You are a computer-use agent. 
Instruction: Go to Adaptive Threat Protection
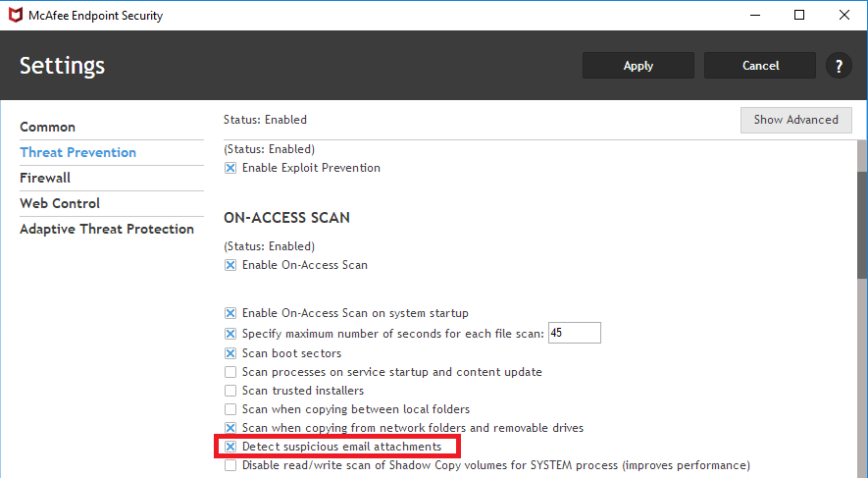point(107,229)
